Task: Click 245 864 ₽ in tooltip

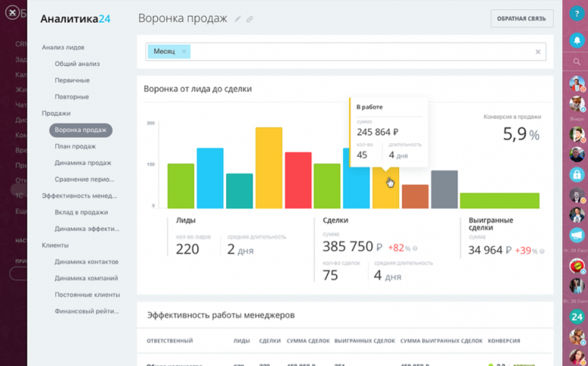Action: click(378, 133)
